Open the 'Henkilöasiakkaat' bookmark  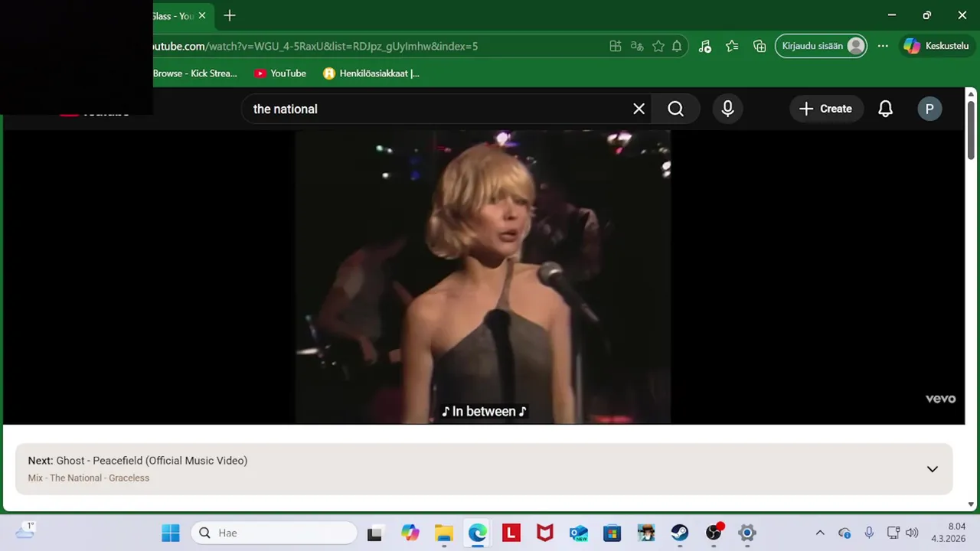tap(371, 73)
